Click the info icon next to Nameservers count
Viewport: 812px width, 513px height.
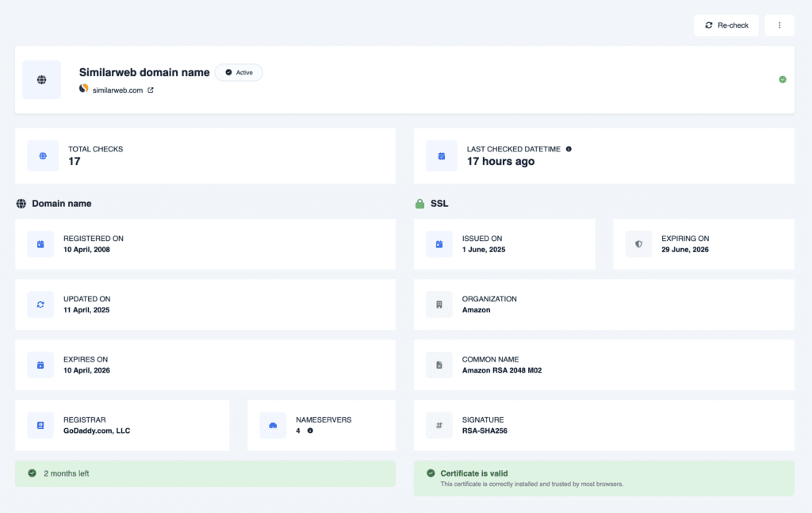(310, 431)
